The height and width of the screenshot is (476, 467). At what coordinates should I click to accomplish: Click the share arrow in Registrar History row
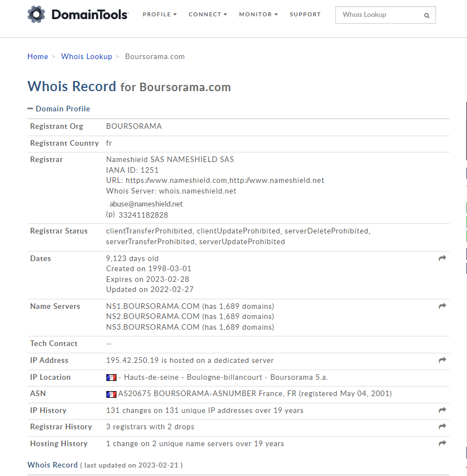pos(442,426)
